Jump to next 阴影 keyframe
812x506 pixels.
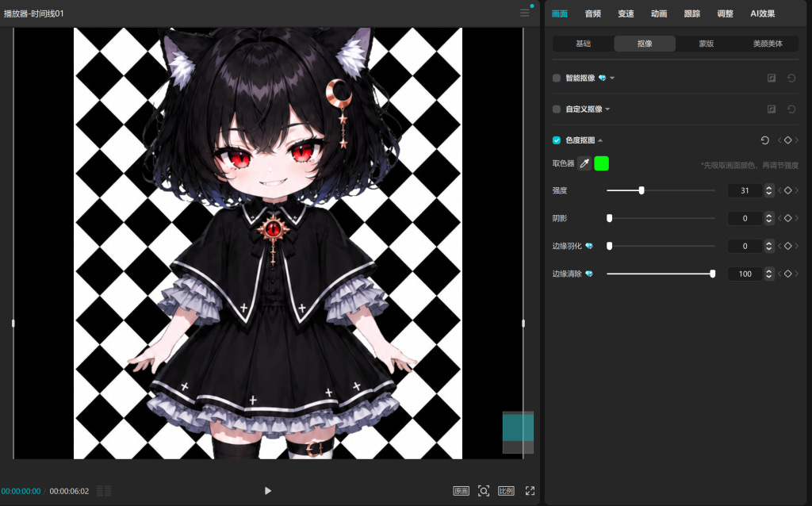click(796, 219)
